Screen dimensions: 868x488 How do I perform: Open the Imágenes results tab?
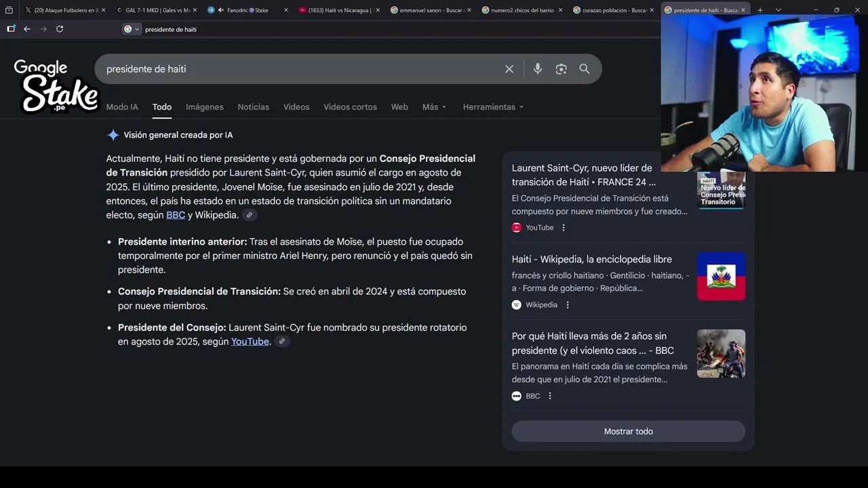(x=205, y=107)
